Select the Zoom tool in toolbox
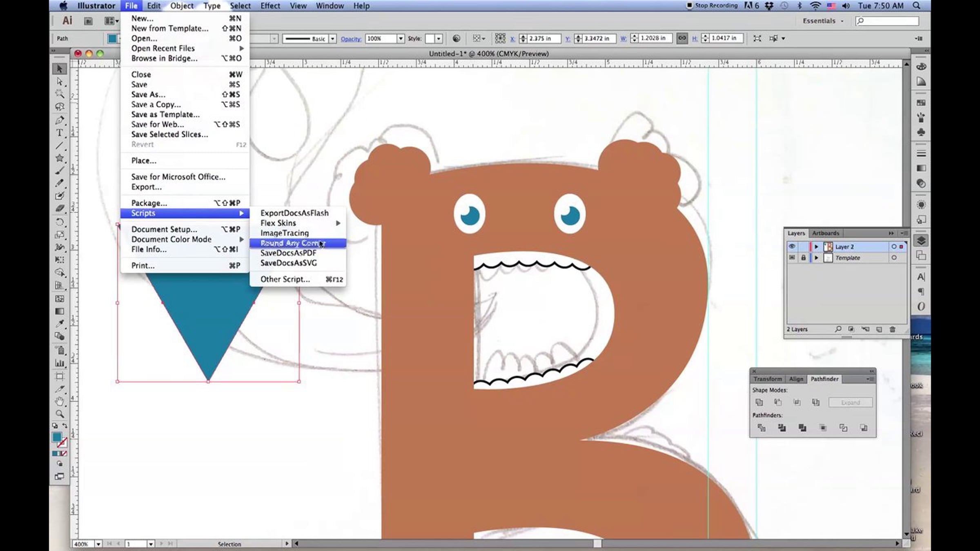The width and height of the screenshot is (980, 551). [x=60, y=414]
